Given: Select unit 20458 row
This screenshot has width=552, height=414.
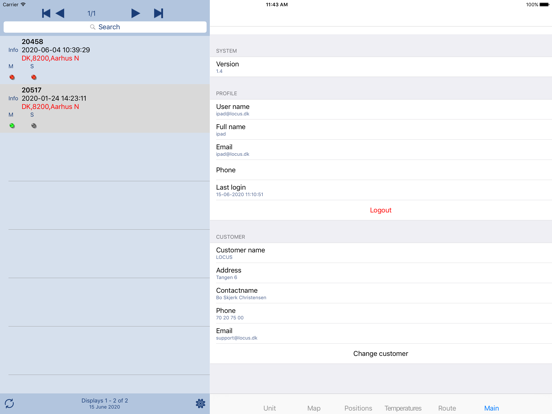Looking at the screenshot, I should coord(105,60).
